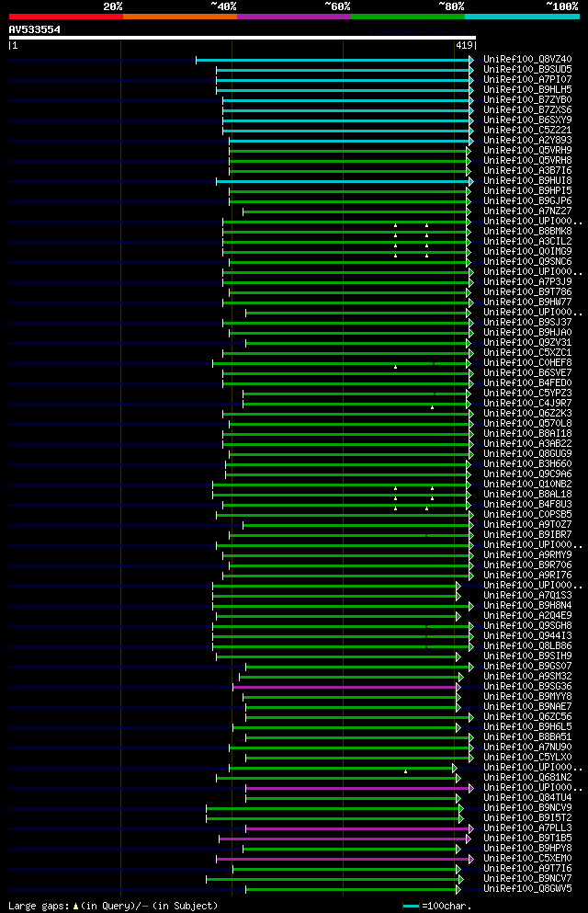Click the UniRef100_B4FED0 label

[x=527, y=382]
